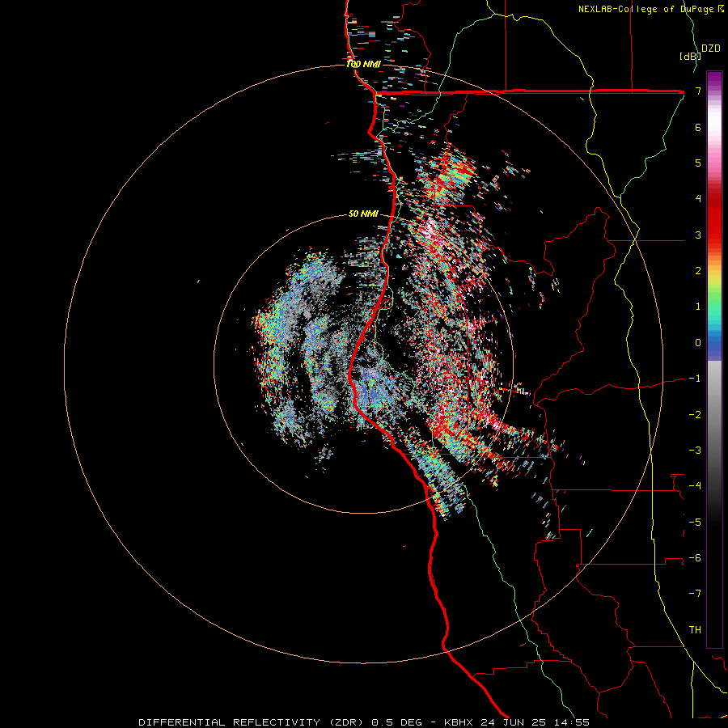Click the 0.5 DEG elevation angle text
728x728 pixels.
click(x=397, y=722)
